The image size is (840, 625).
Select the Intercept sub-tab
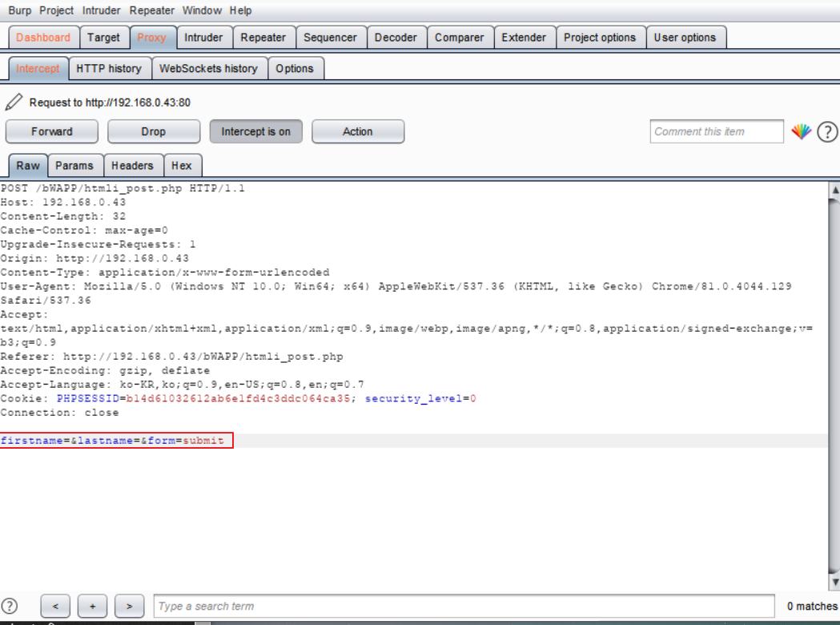pos(38,69)
